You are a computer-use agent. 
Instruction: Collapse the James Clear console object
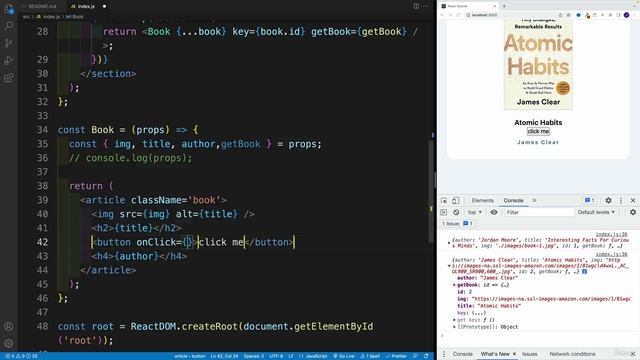tap(449, 266)
